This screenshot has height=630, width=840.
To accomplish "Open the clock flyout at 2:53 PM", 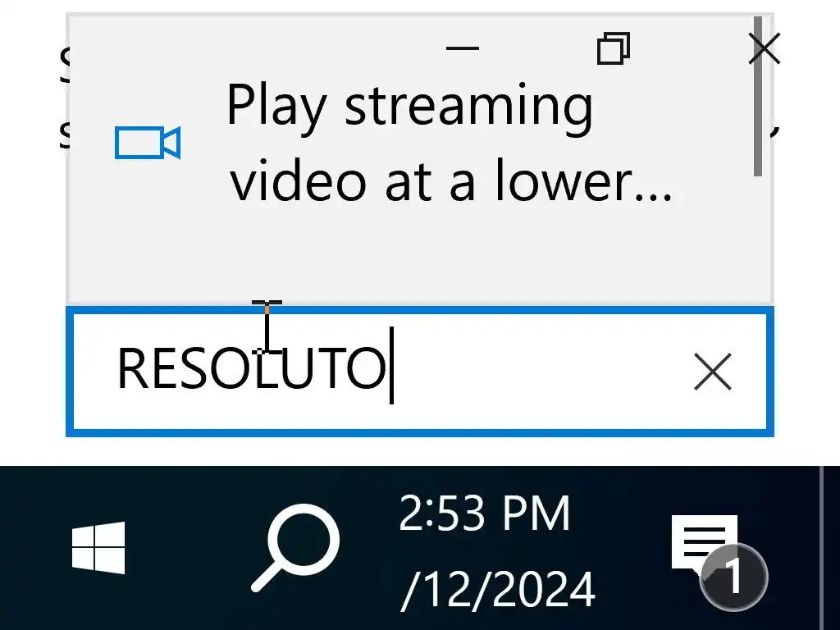I will click(484, 514).
